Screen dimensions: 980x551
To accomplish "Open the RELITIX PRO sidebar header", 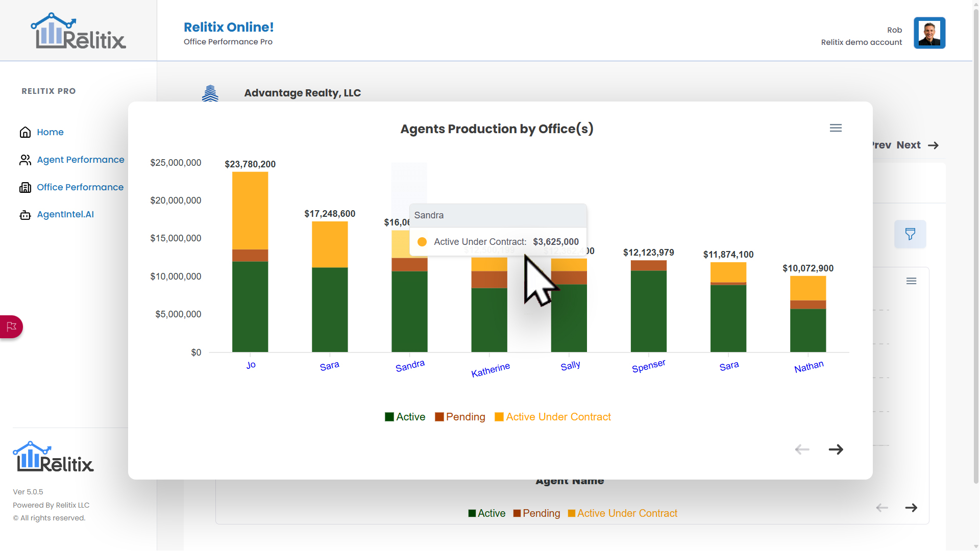I will (x=48, y=91).
